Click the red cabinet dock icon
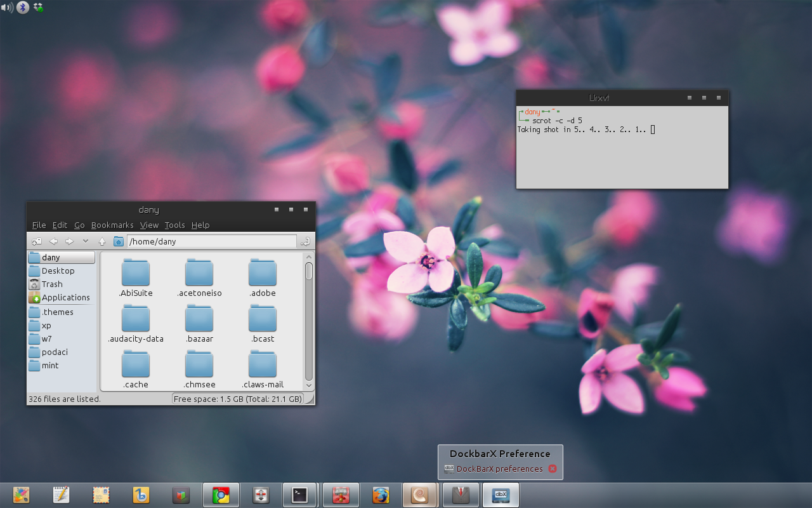This screenshot has width=812, height=508. (x=341, y=495)
